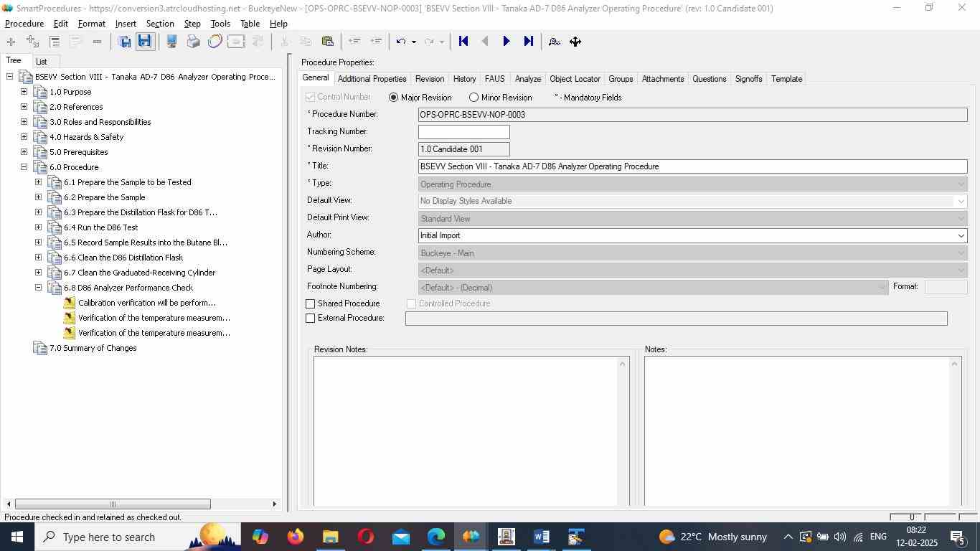Open the notification center with 5 alerts
Screen dimensions: 980x551
(957, 537)
